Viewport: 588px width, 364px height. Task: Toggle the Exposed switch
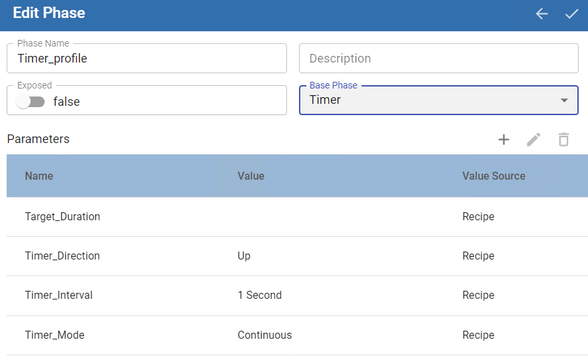tap(31, 102)
